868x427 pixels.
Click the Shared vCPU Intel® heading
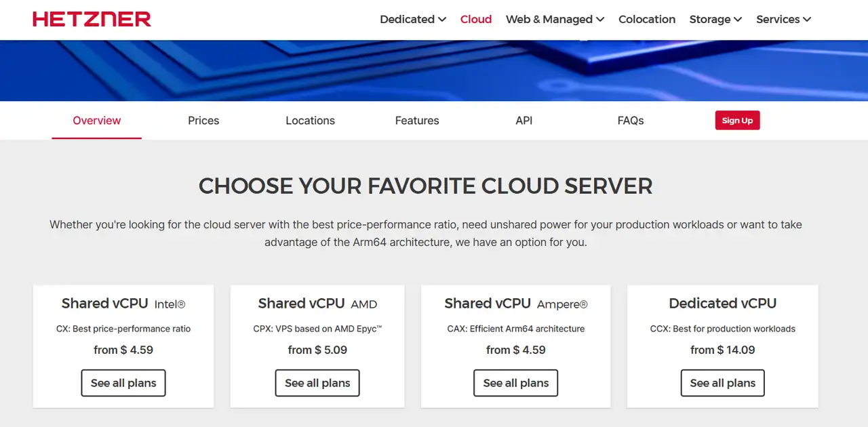click(123, 304)
